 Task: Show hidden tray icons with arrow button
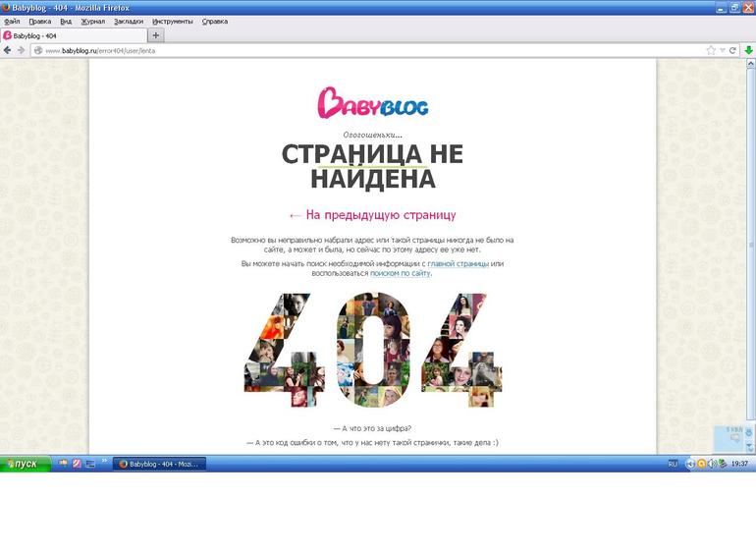(x=690, y=464)
